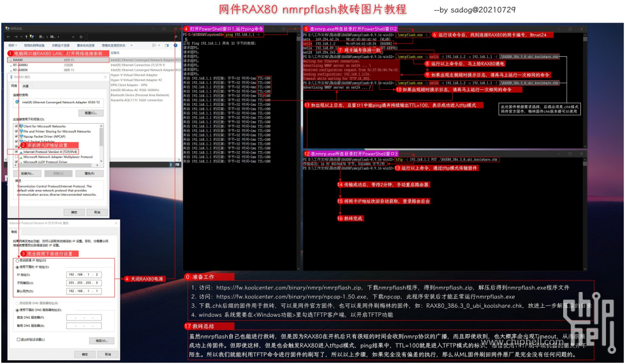Click 属性(R) button in RAX80 properties
The height and width of the screenshot is (364, 625).
click(x=89, y=173)
